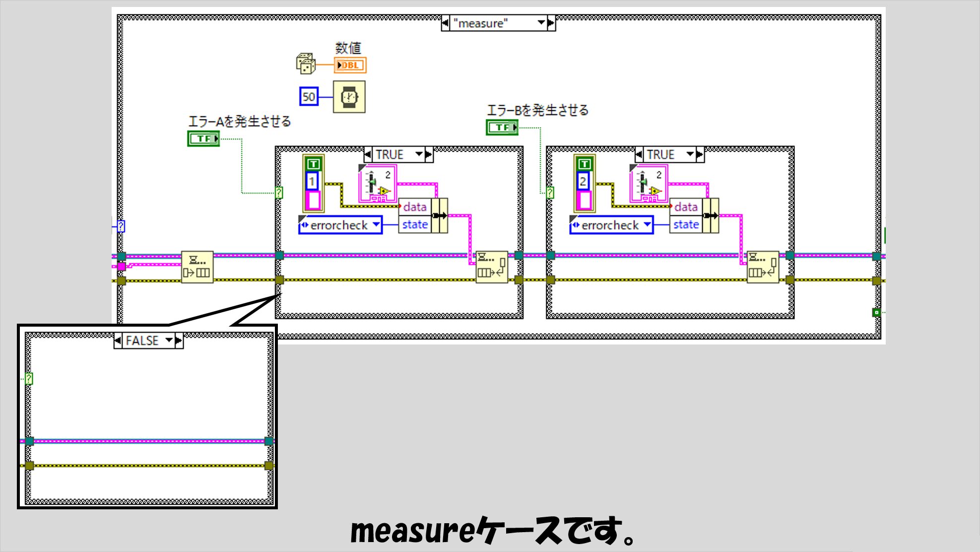Go to next case of "measure" structure
The width and height of the screenshot is (980, 552).
click(x=551, y=23)
